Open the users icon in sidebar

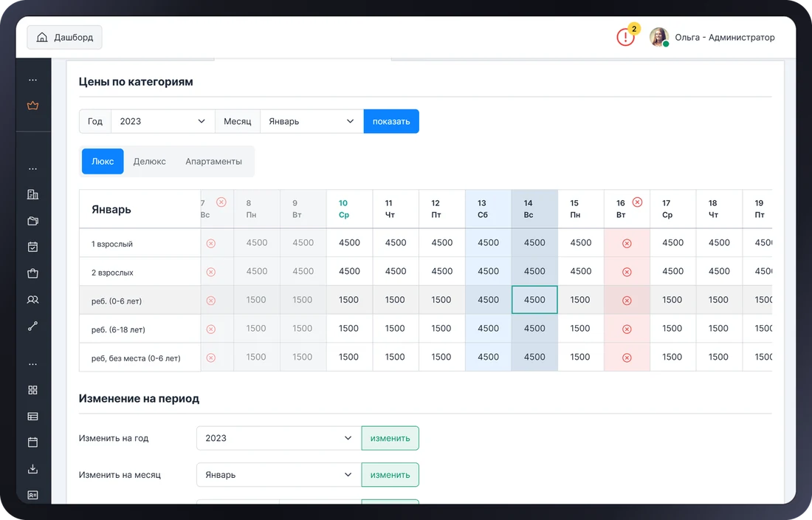(x=32, y=300)
